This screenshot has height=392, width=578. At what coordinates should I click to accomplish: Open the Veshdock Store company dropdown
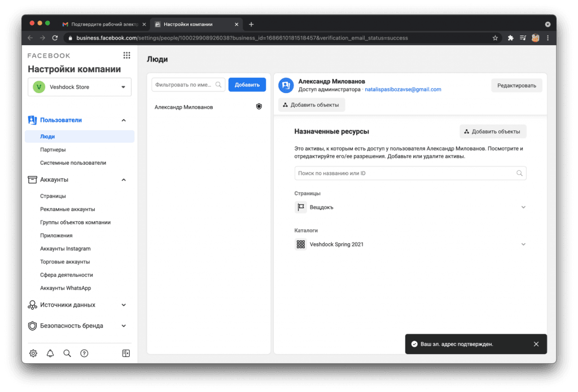point(80,87)
